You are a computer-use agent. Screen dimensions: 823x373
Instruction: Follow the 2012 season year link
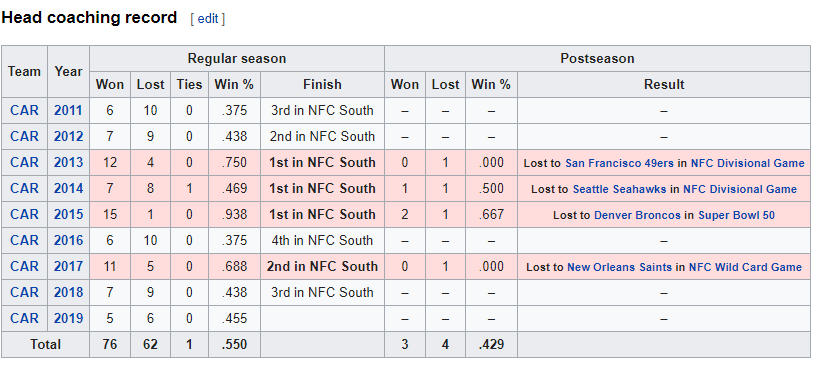point(68,136)
